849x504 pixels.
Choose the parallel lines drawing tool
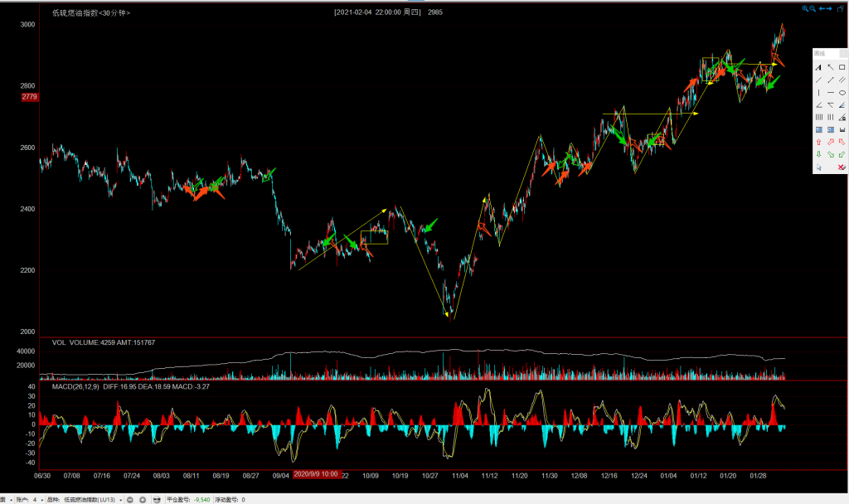click(x=842, y=80)
